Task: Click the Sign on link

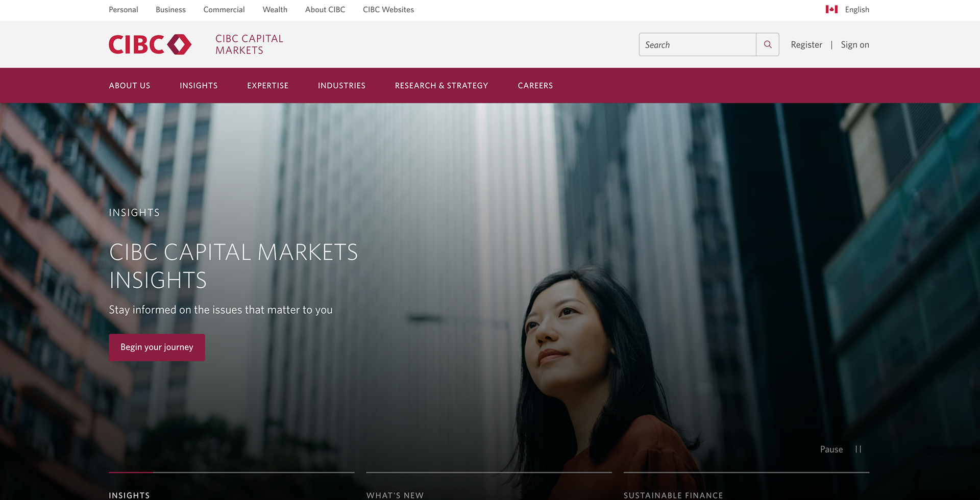Action: pyautogui.click(x=855, y=45)
